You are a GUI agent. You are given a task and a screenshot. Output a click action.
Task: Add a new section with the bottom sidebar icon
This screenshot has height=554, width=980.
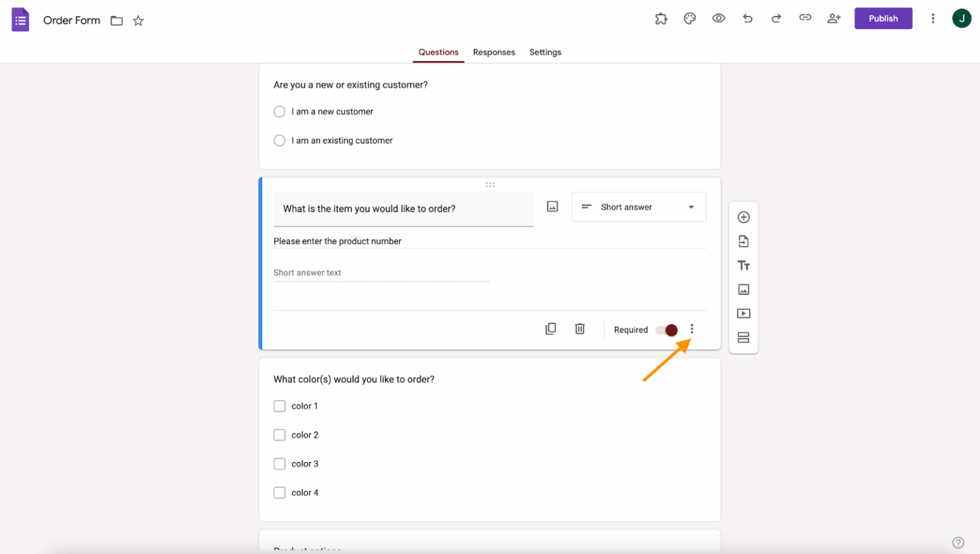[x=744, y=338]
